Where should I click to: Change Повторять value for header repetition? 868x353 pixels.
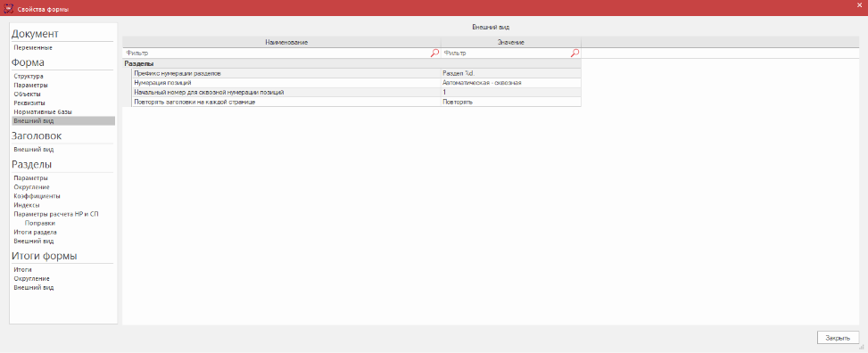coord(511,103)
